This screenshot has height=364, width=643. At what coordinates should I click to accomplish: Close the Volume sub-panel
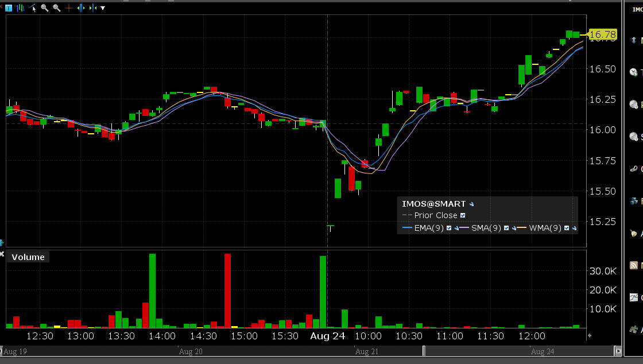click(x=2, y=254)
